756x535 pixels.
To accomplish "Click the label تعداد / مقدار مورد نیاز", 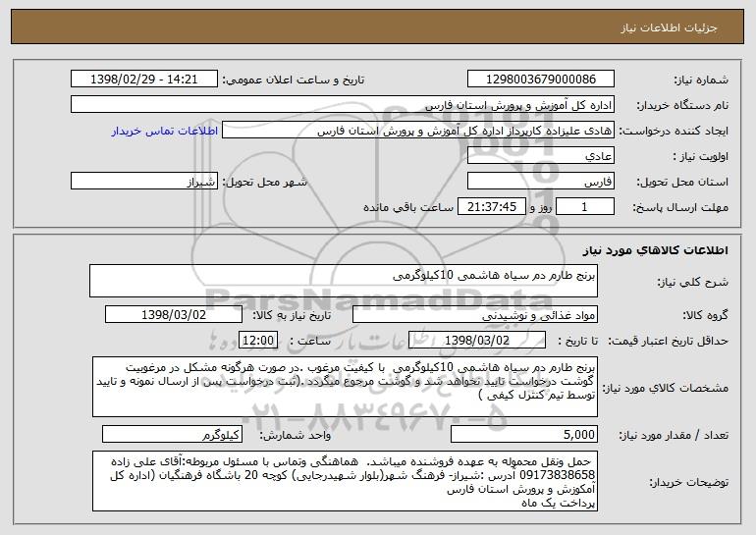I will (674, 435).
